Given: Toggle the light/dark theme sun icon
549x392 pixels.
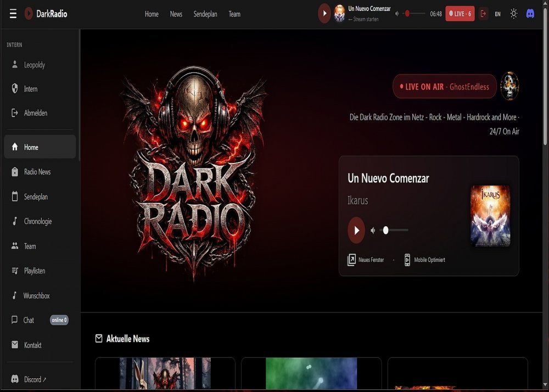Looking at the screenshot, I should coord(513,14).
